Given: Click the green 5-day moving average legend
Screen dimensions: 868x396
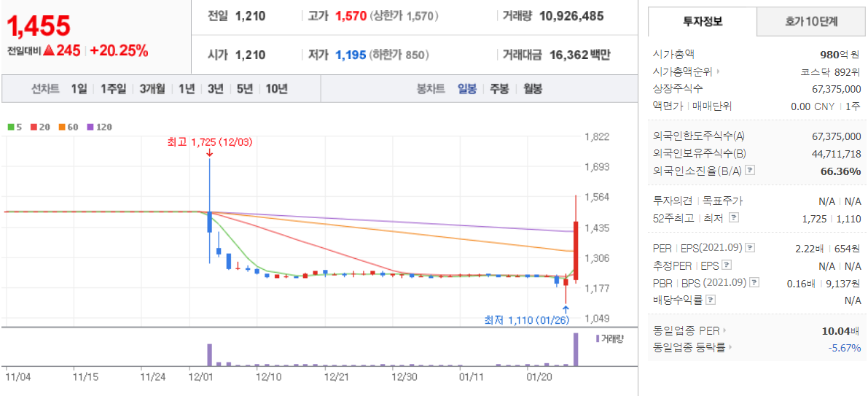Looking at the screenshot, I should tap(15, 127).
